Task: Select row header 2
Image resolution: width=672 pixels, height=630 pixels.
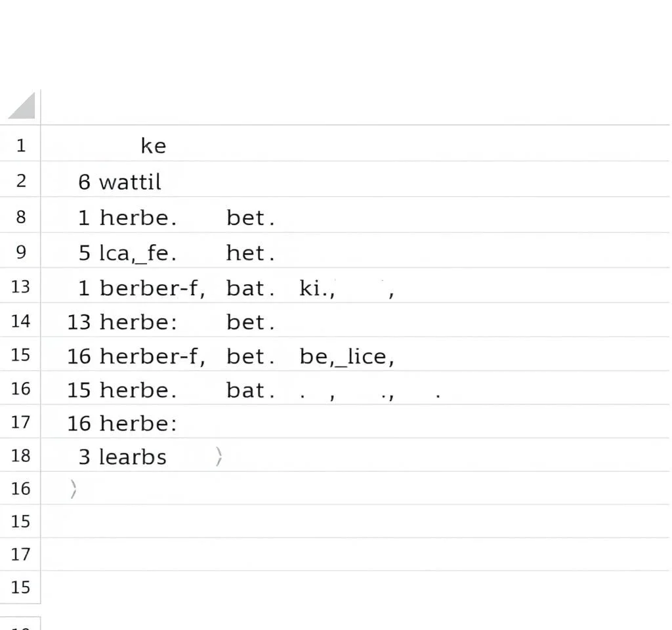Action: coord(20,180)
